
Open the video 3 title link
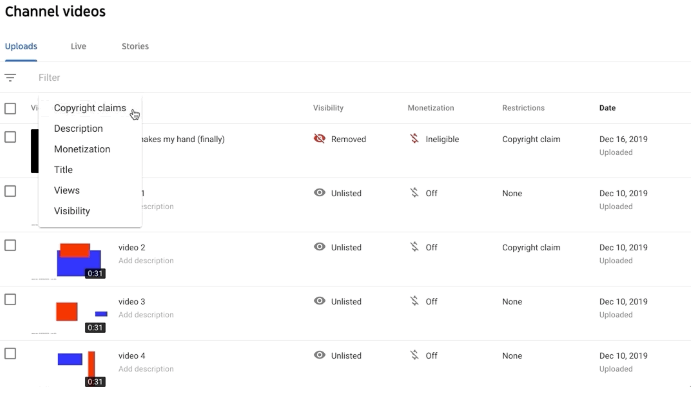132,302
